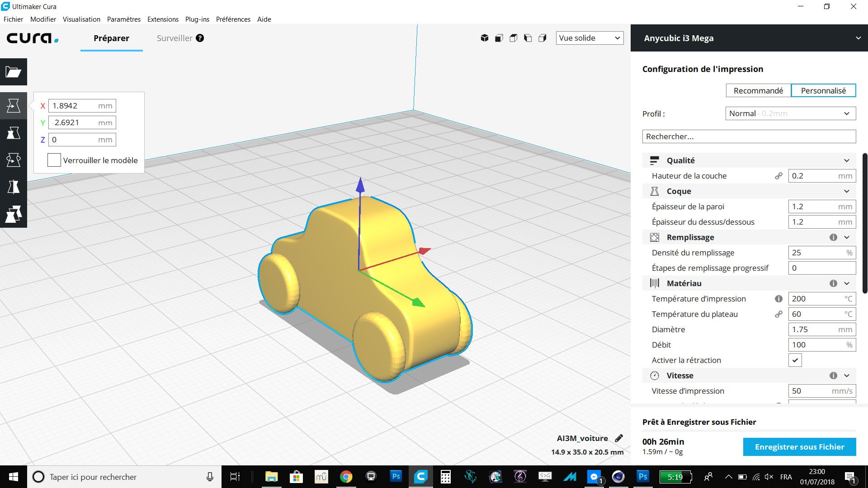Switch to Recommandé settings mode

pos(758,90)
